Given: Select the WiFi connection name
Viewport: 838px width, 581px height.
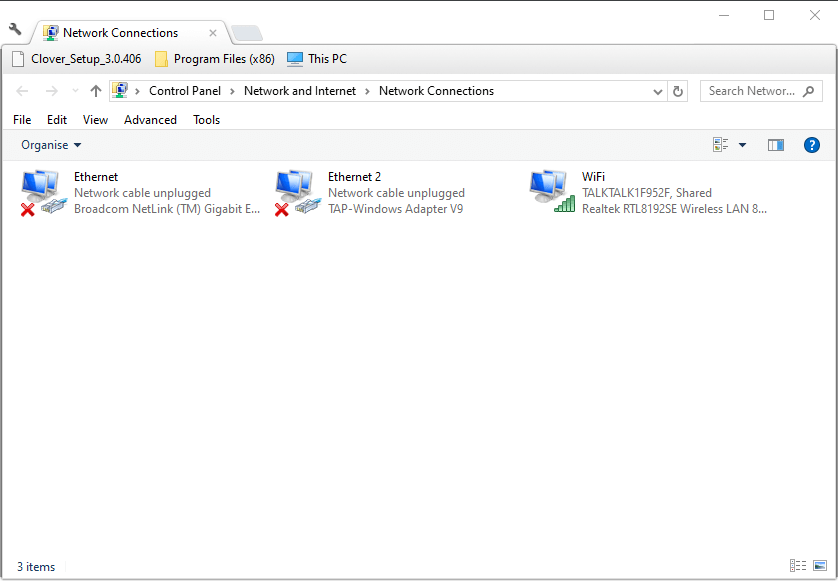Looking at the screenshot, I should 593,177.
